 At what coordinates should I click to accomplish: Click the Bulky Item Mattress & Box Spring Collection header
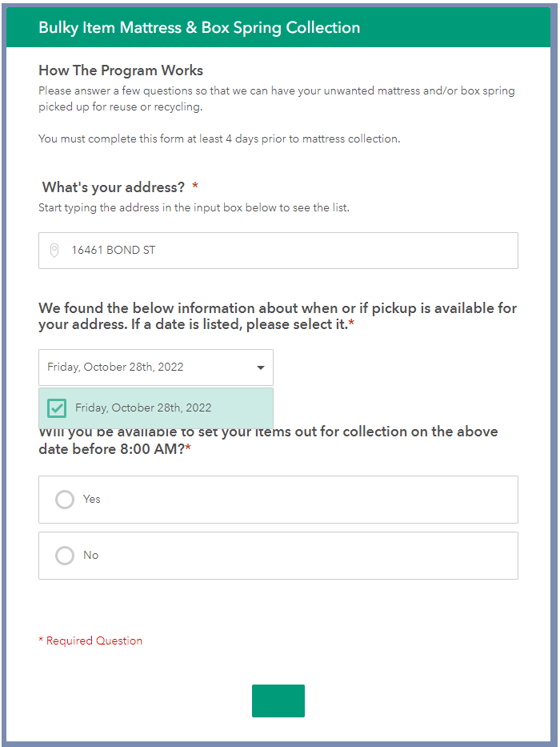point(199,28)
